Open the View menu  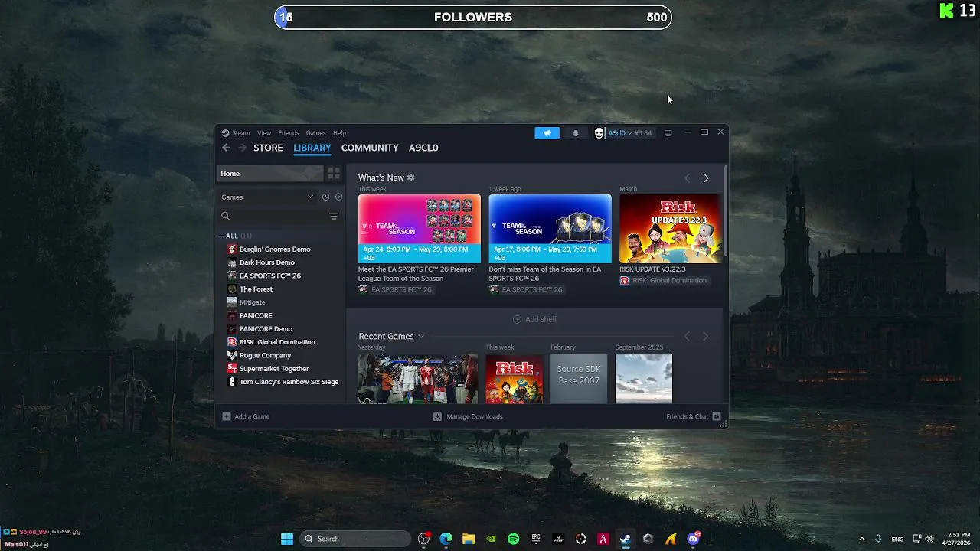[x=264, y=133]
